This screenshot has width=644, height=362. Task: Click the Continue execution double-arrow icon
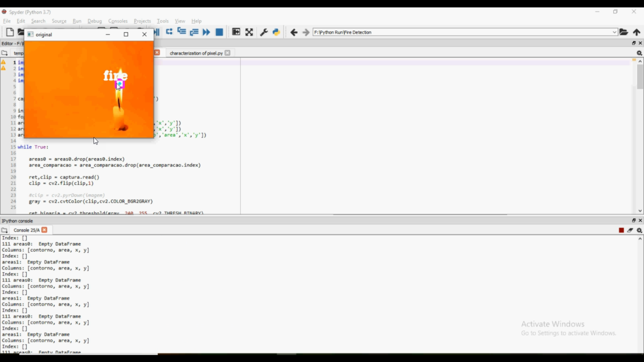click(x=207, y=32)
